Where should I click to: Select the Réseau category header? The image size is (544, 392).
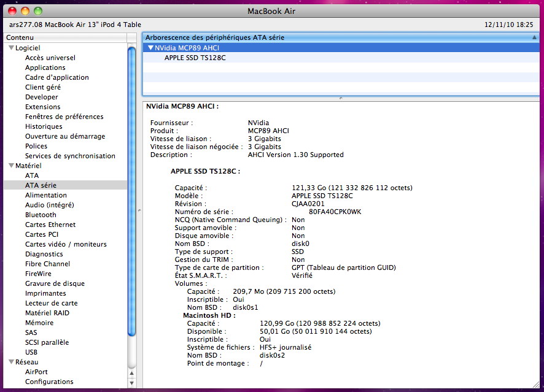pyautogui.click(x=27, y=362)
